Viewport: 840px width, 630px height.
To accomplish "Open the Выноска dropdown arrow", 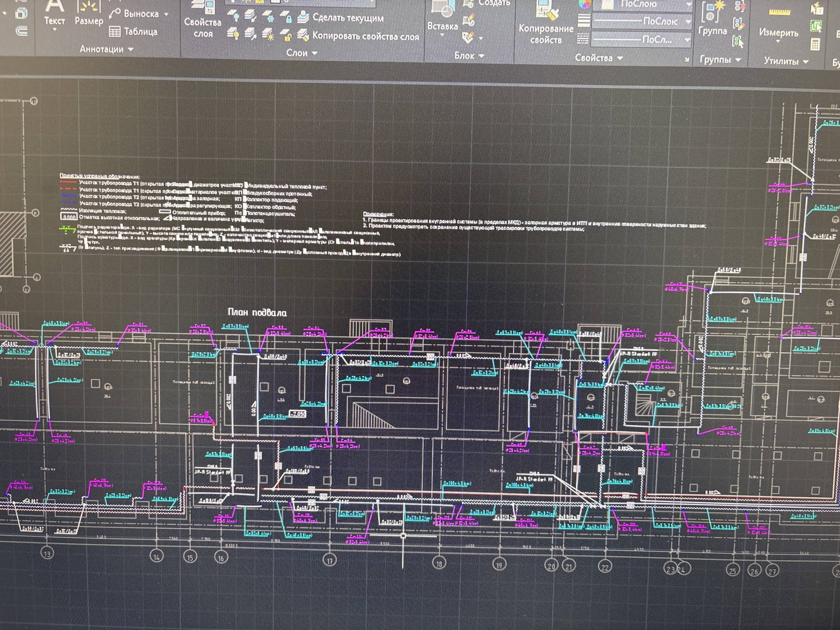I will 166,14.
